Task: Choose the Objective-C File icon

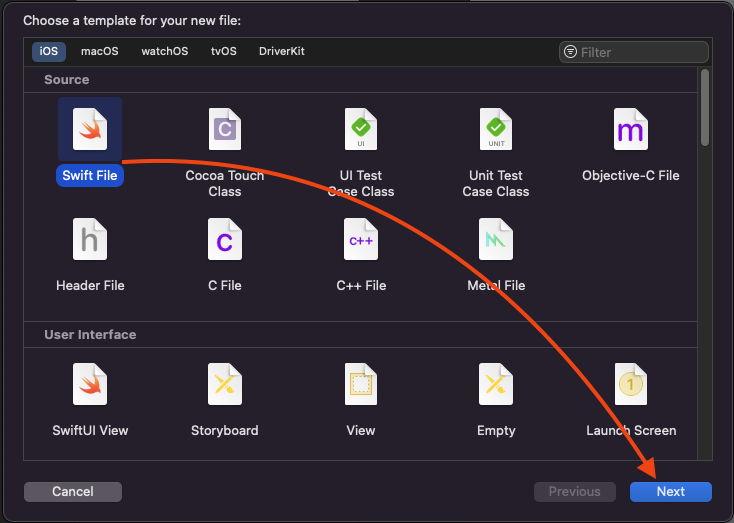Action: tap(631, 129)
